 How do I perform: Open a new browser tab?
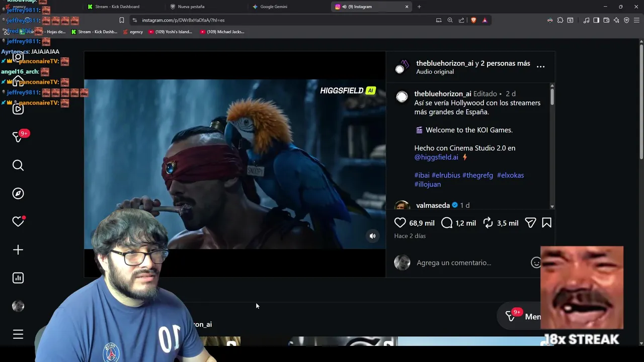pos(419,7)
